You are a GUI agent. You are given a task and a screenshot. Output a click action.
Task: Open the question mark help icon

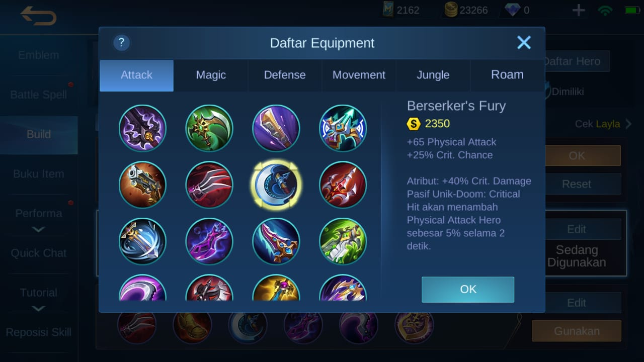(x=122, y=43)
